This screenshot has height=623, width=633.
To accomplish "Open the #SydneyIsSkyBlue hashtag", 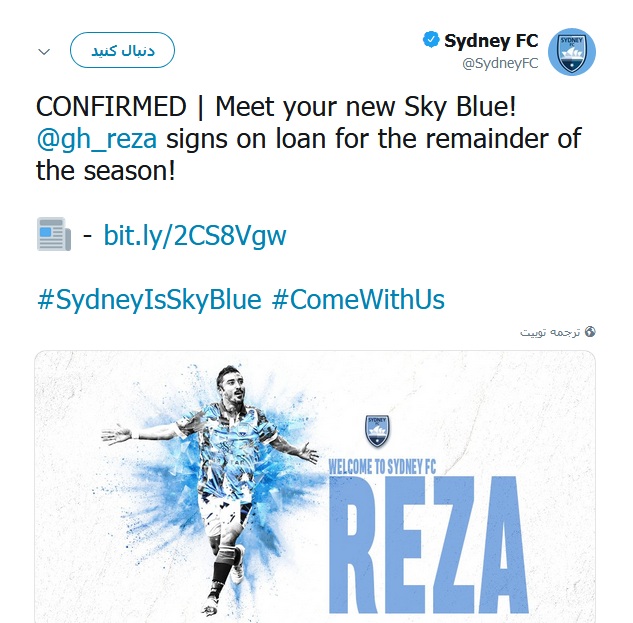I will coord(149,300).
